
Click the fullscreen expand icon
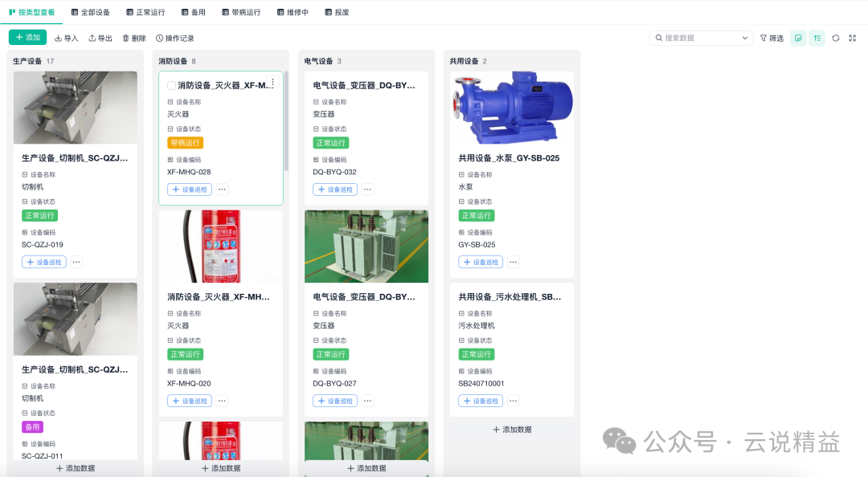853,39
